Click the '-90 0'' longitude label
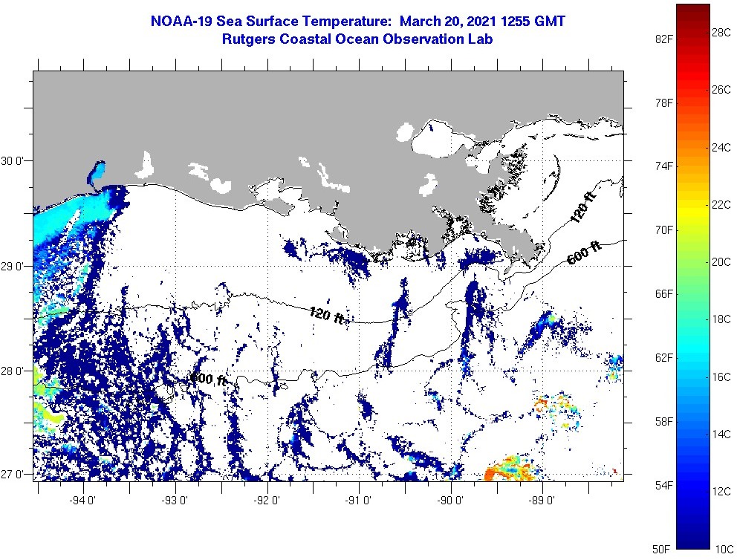737x560 pixels. click(450, 501)
